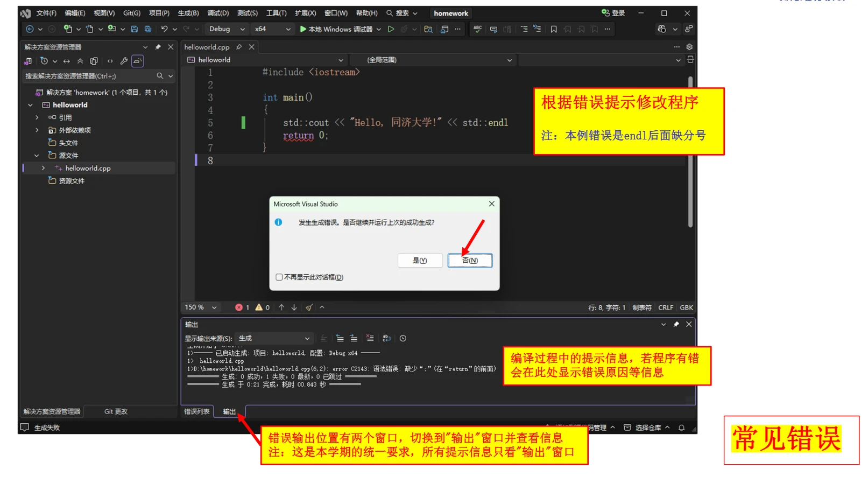868x483 pixels.
Task: Expand the 外部依赖项 tree node
Action: point(37,130)
